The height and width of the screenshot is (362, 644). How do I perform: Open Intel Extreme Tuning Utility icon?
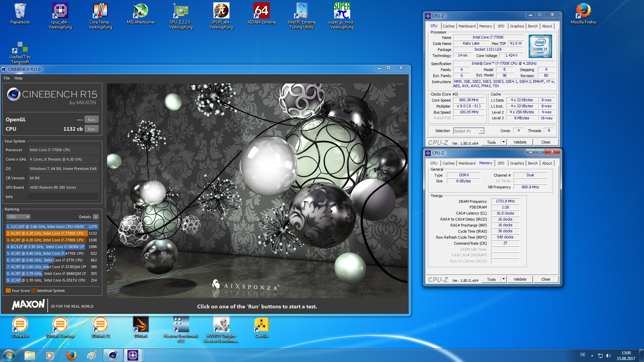[x=302, y=16]
